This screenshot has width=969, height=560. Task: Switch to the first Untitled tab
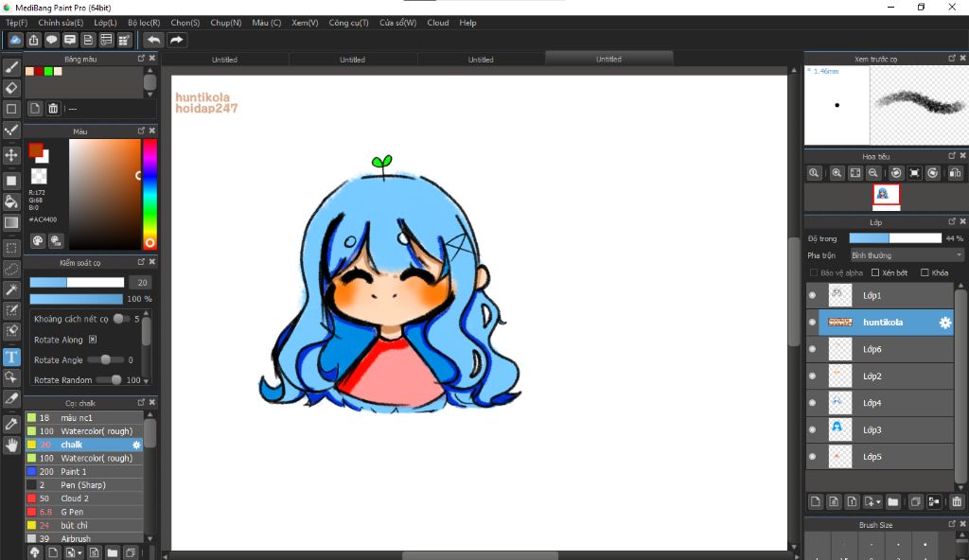coord(224,60)
